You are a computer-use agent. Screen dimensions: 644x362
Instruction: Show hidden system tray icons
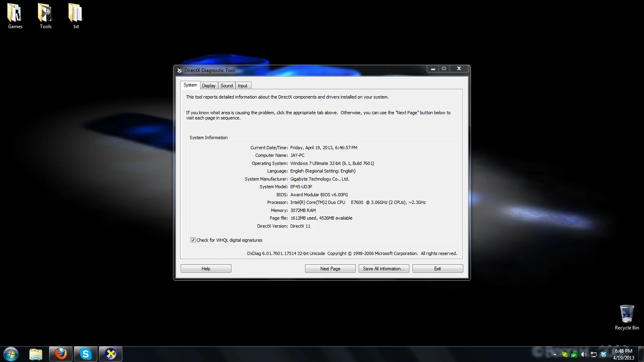click(x=555, y=354)
